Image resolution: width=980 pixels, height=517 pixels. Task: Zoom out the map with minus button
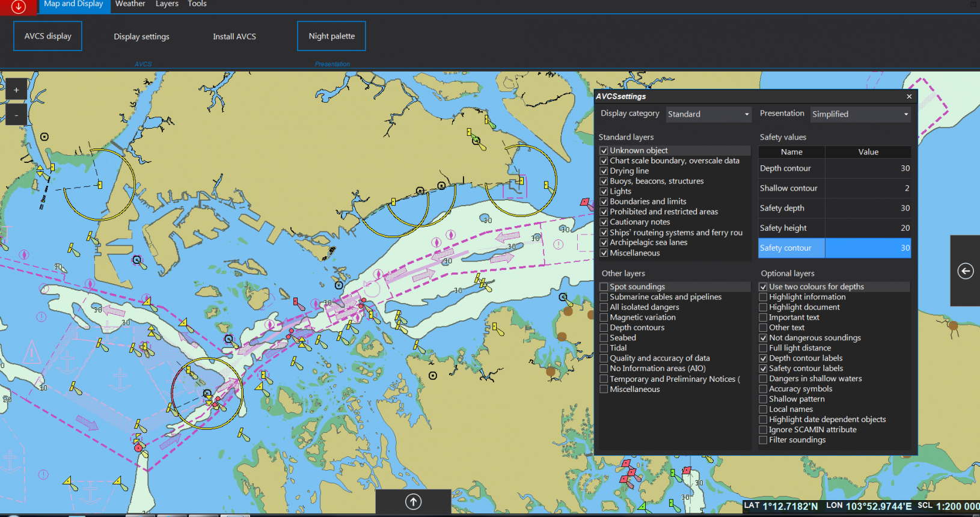point(16,115)
